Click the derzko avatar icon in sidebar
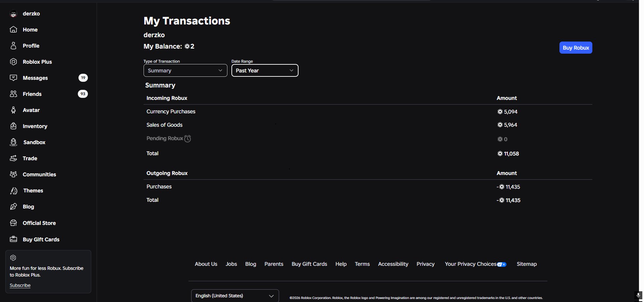The image size is (644, 302). pyautogui.click(x=13, y=14)
